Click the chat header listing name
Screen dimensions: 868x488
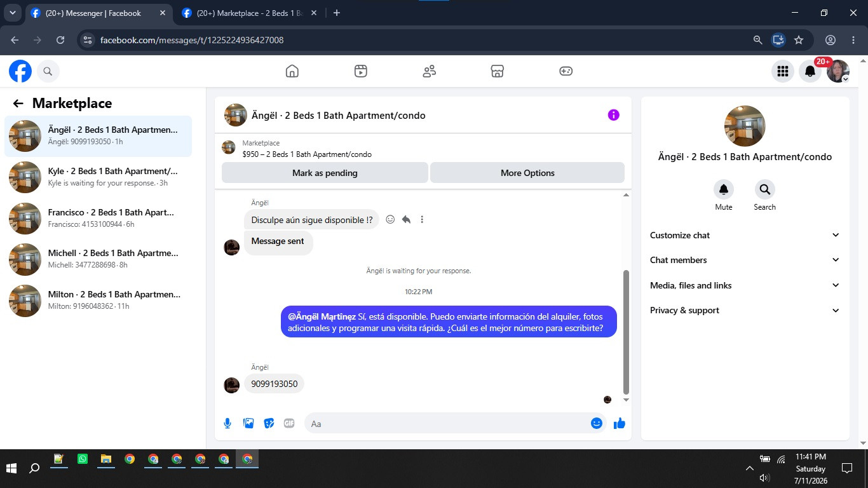click(x=339, y=116)
